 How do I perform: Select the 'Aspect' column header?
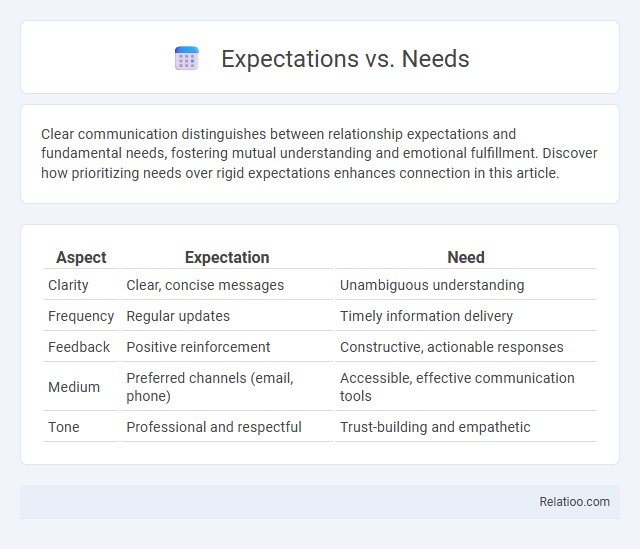click(81, 258)
